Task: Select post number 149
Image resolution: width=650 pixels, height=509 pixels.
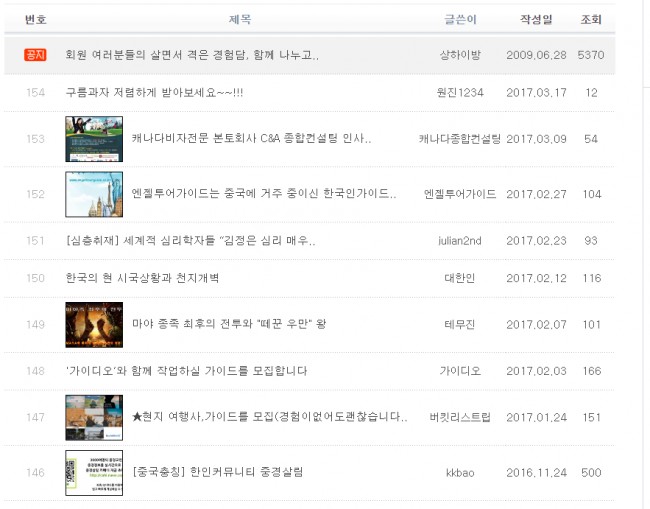Action: [x=36, y=325]
